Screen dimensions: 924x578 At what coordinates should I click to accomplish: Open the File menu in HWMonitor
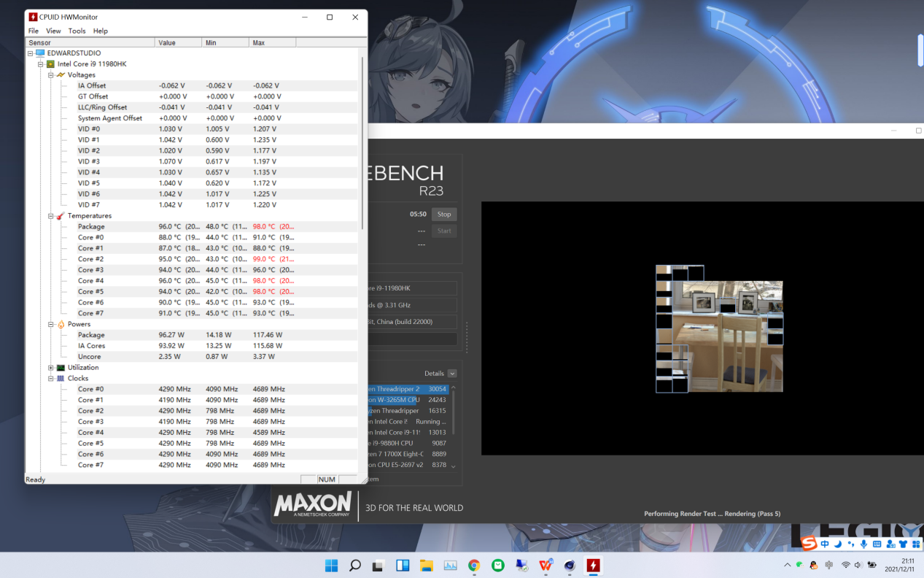pos(34,31)
